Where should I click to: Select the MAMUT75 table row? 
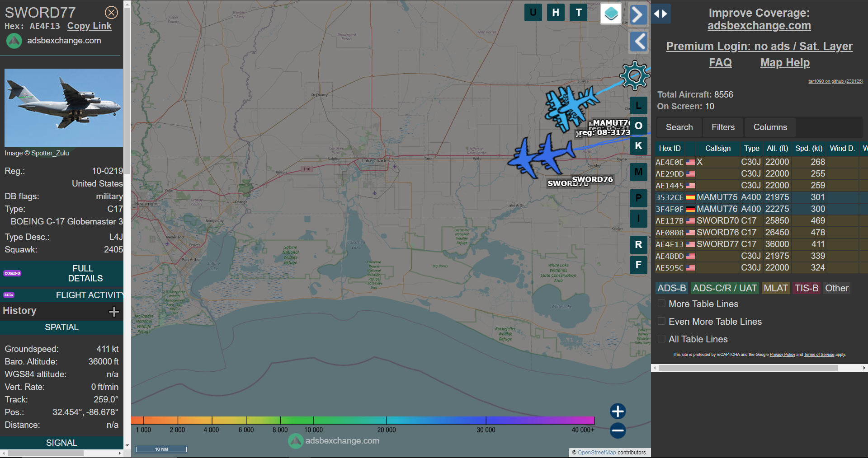point(761,197)
